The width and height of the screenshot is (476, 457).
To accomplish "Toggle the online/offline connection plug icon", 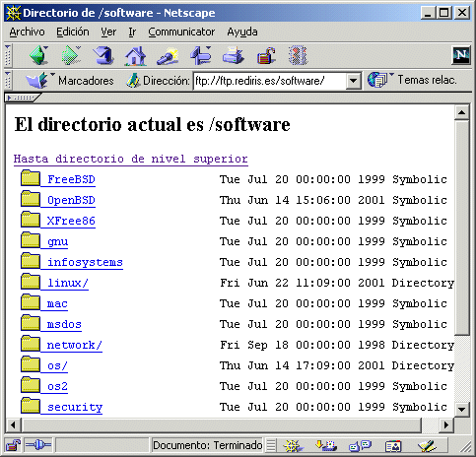I will [38, 445].
